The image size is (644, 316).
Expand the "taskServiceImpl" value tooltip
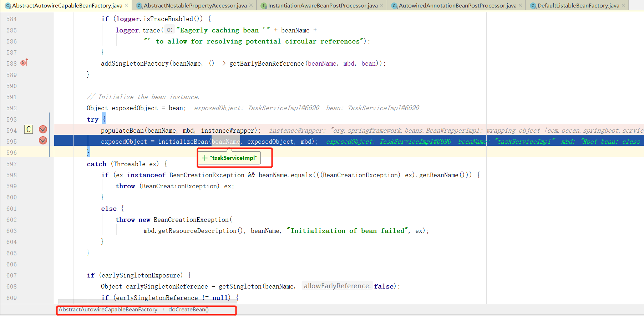205,158
